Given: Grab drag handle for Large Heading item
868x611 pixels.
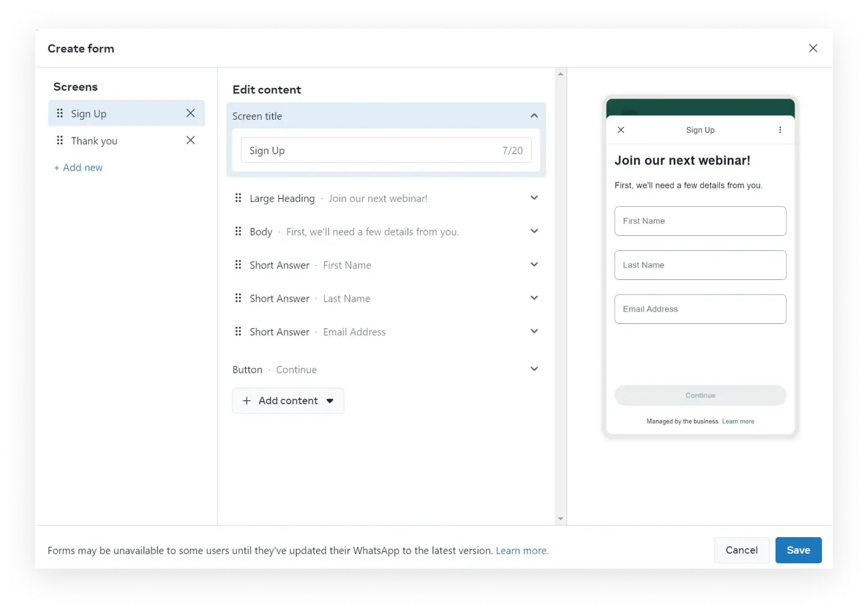Looking at the screenshot, I should (238, 198).
